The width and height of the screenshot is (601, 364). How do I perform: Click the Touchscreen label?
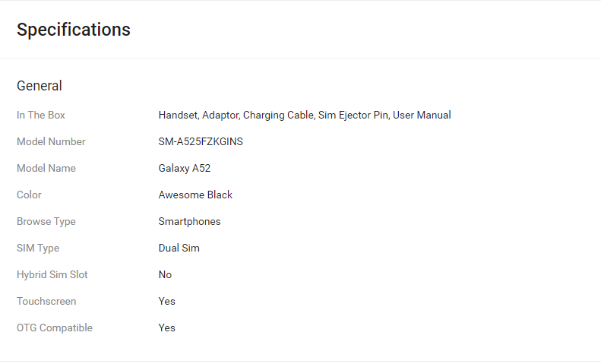pos(46,301)
